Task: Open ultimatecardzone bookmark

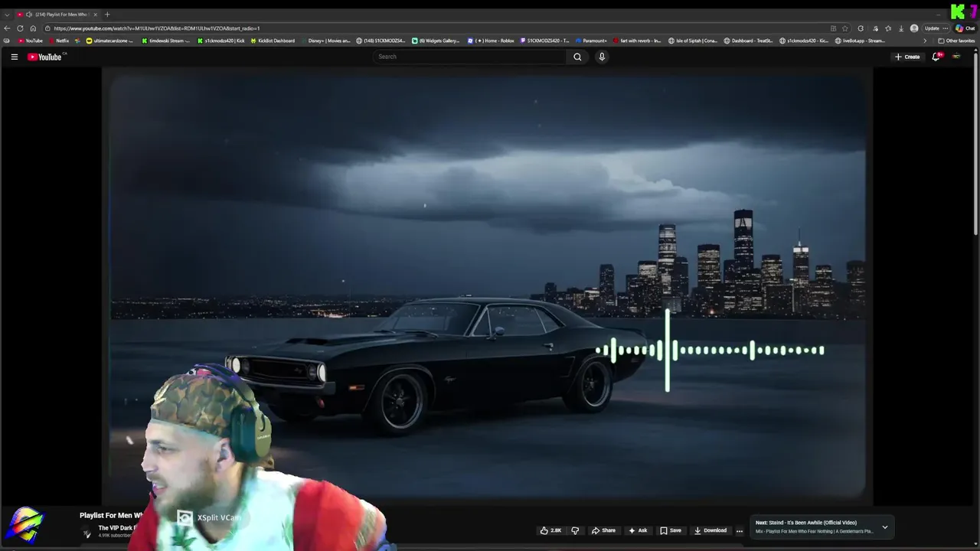Action: (109, 41)
